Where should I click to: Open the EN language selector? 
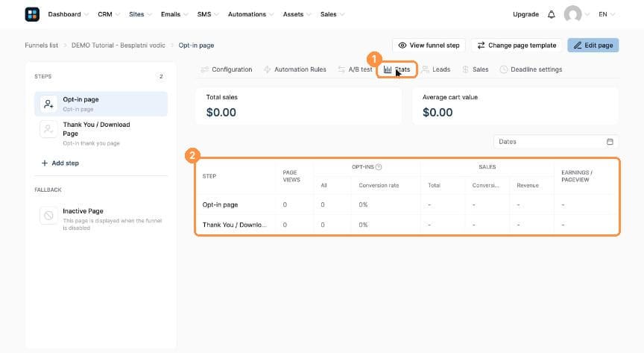tap(606, 14)
